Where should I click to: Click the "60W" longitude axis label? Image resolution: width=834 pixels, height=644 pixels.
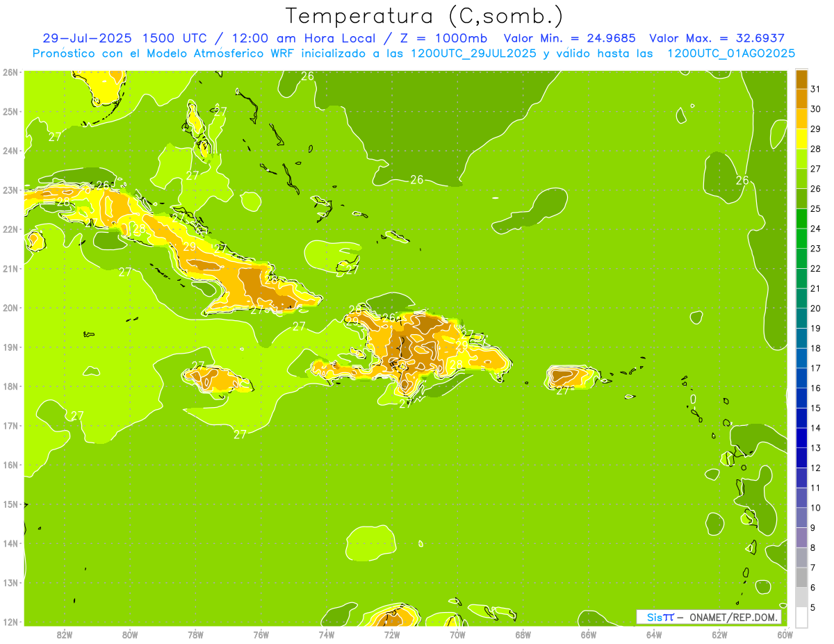785,634
